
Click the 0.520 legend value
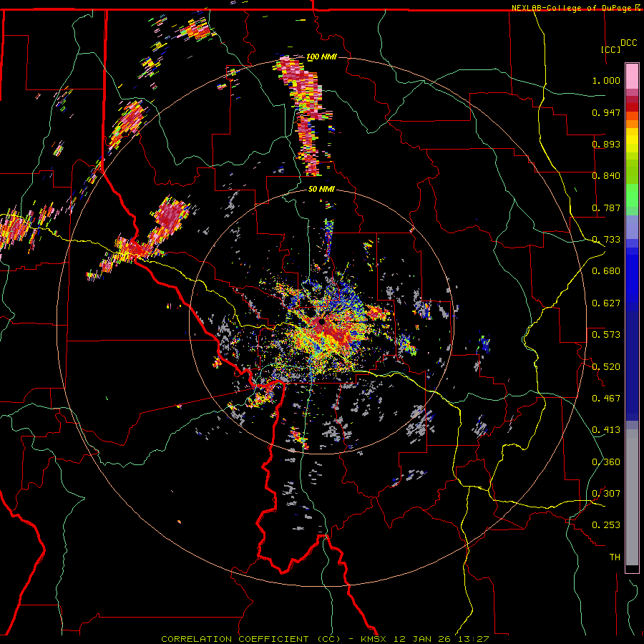[606, 367]
